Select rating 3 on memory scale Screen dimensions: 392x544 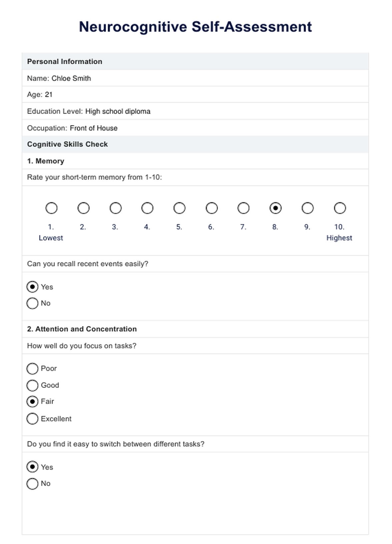click(x=115, y=208)
